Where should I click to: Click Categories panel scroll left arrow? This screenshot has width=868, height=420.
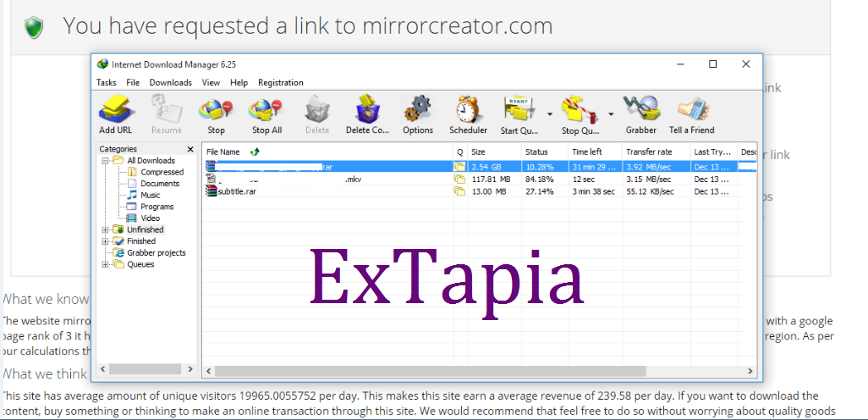click(x=102, y=368)
